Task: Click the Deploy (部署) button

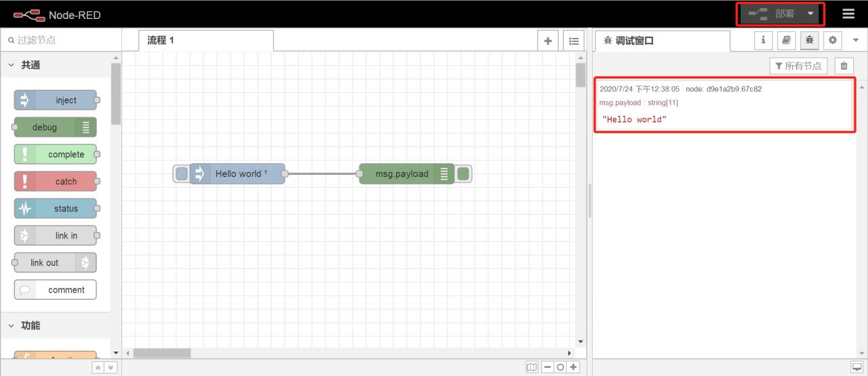Action: [x=770, y=14]
